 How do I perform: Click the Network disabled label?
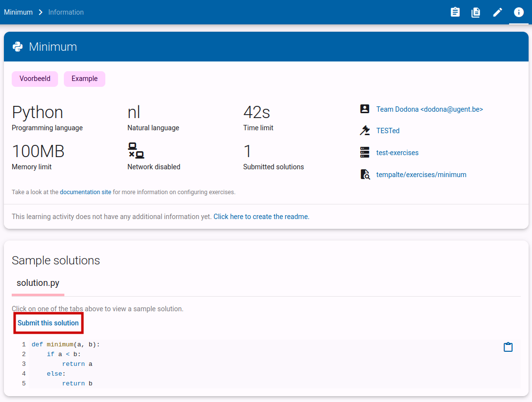[154, 167]
